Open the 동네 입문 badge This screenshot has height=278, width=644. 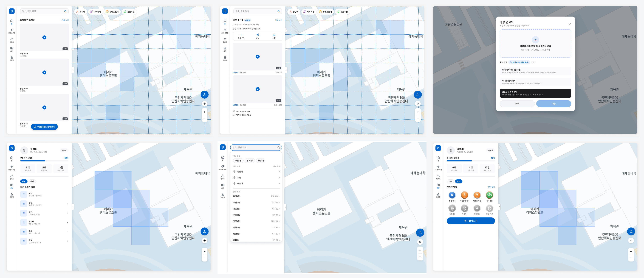coord(490,195)
